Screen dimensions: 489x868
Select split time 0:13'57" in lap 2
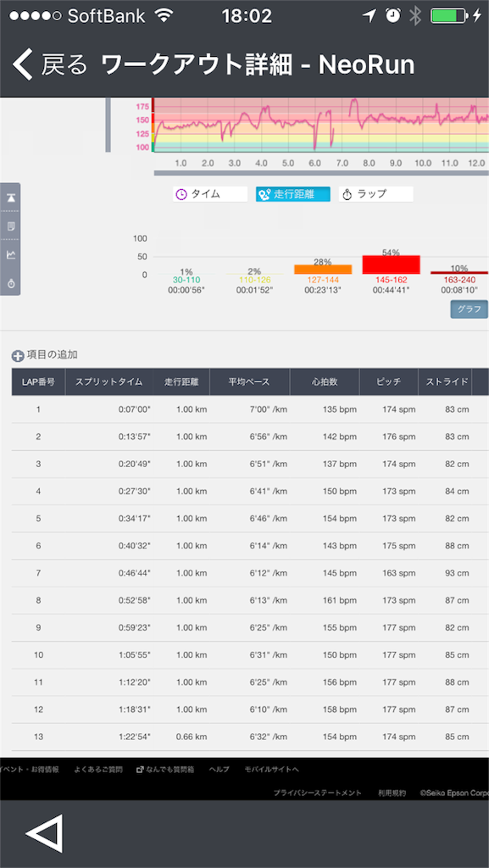click(x=135, y=437)
